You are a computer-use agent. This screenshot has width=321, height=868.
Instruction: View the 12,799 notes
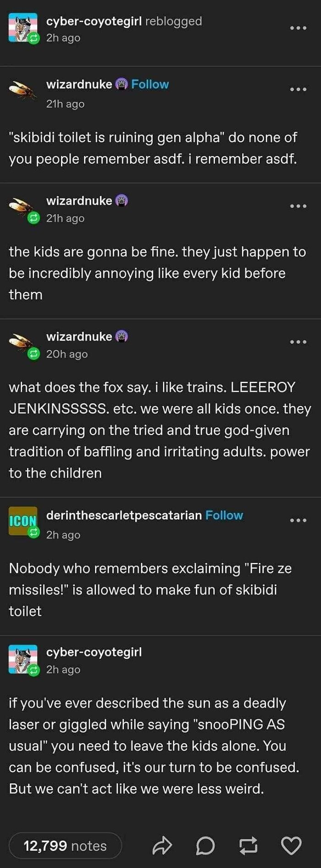click(65, 846)
